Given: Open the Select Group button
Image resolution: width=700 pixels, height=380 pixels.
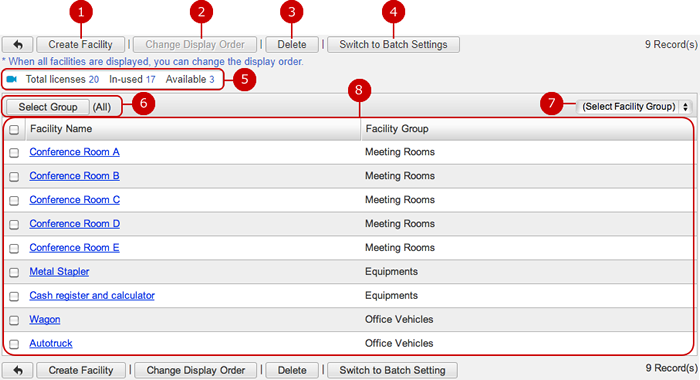Looking at the screenshot, I should pos(48,107).
